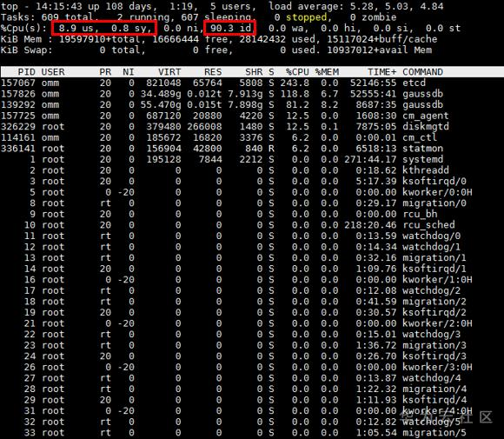The height and width of the screenshot is (439, 504).
Task: Click the %MEM column header
Action: click(x=327, y=72)
